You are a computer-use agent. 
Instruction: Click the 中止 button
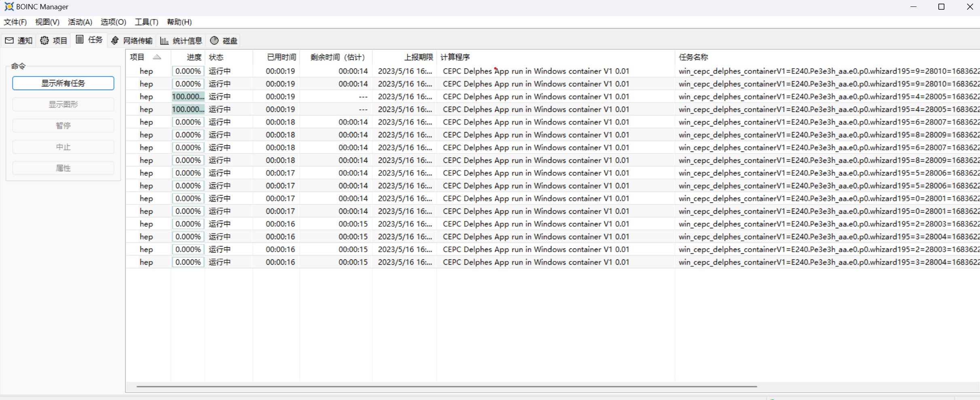(x=63, y=147)
